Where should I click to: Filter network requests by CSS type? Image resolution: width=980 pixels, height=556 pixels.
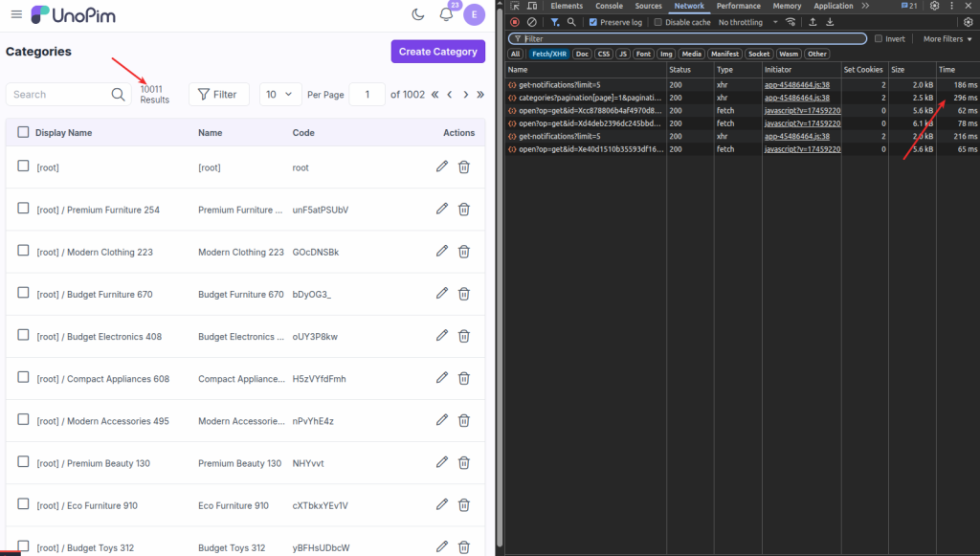[x=604, y=54]
